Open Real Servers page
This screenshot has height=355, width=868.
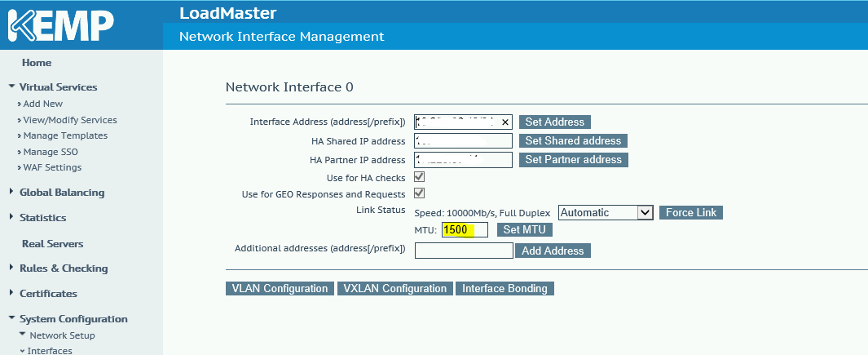[x=53, y=243]
